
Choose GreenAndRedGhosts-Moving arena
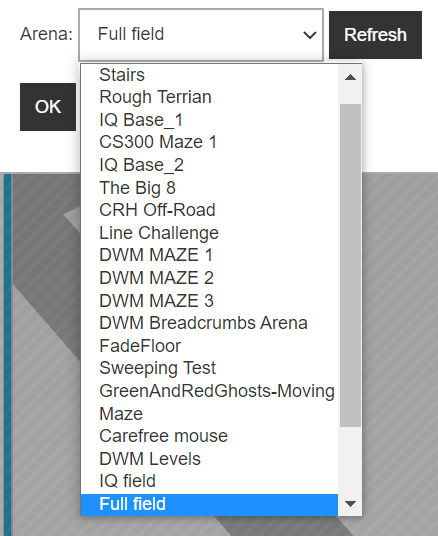click(209, 391)
